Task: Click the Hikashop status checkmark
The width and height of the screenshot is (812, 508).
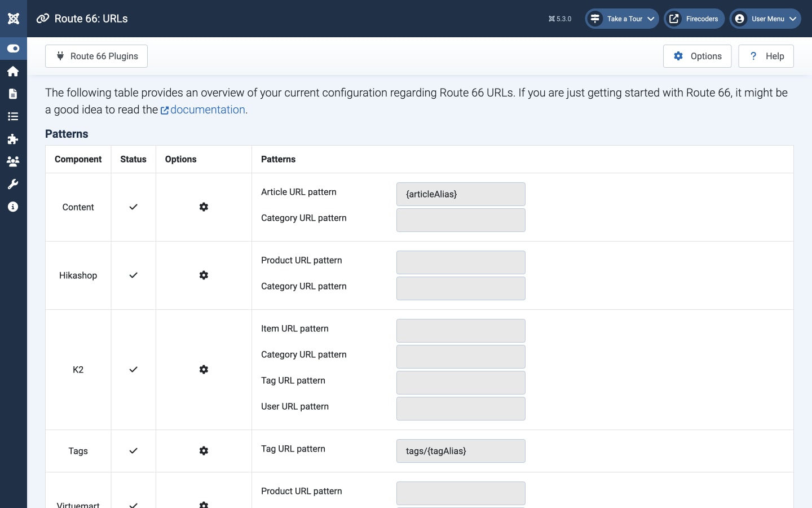Action: (x=133, y=275)
